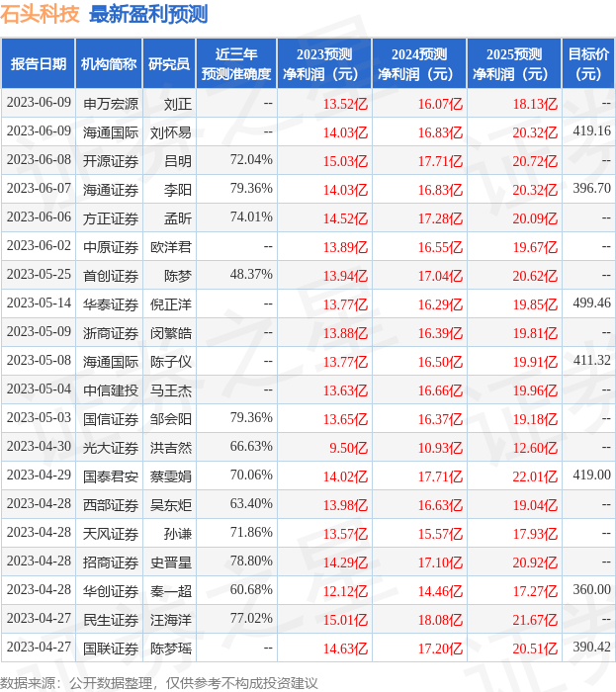Click 2025 profit 22.01亿
This screenshot has width=616, height=692.
[535, 476]
